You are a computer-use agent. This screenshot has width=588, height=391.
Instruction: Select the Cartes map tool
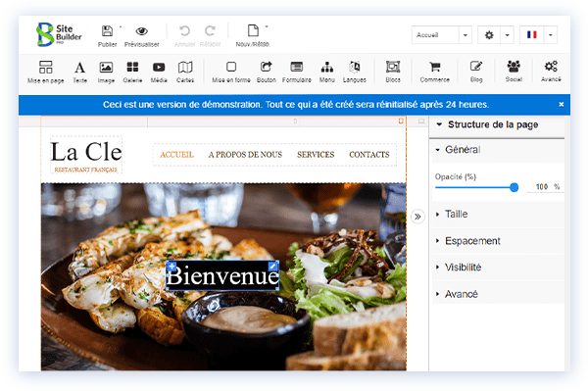[185, 72]
